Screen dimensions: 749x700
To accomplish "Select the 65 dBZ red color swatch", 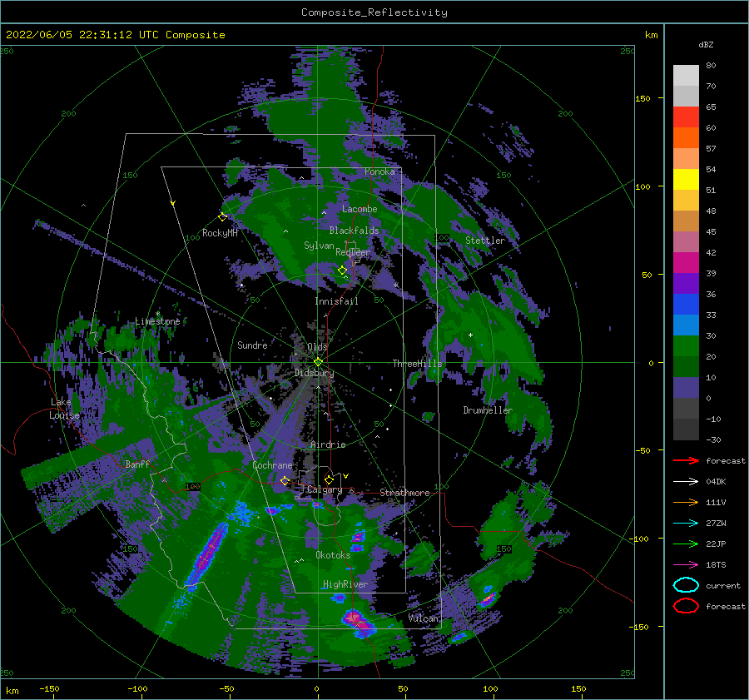I will tap(686, 117).
